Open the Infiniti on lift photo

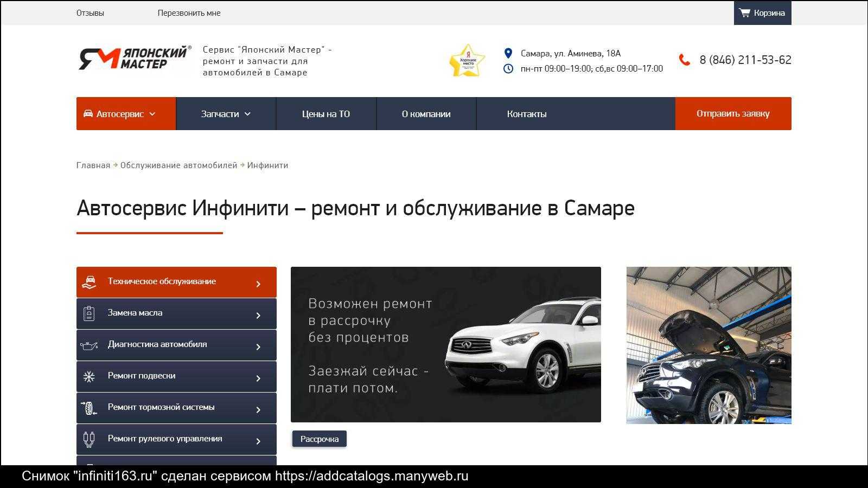[x=709, y=345]
